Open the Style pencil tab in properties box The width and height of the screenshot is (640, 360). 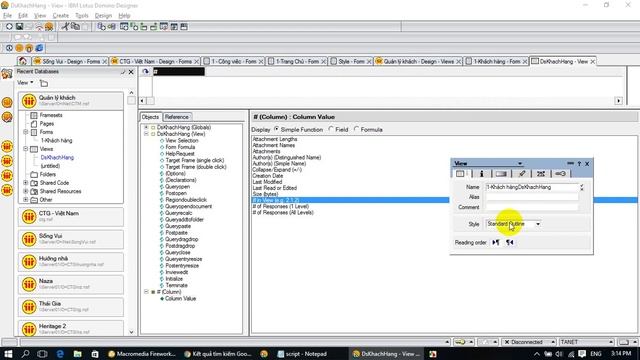coord(522,173)
